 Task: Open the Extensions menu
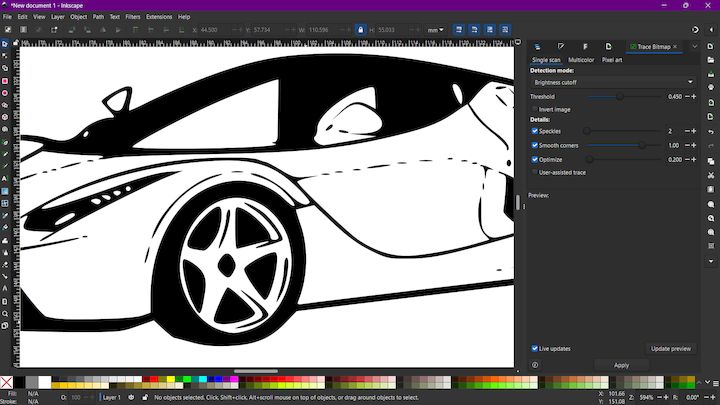tap(159, 17)
